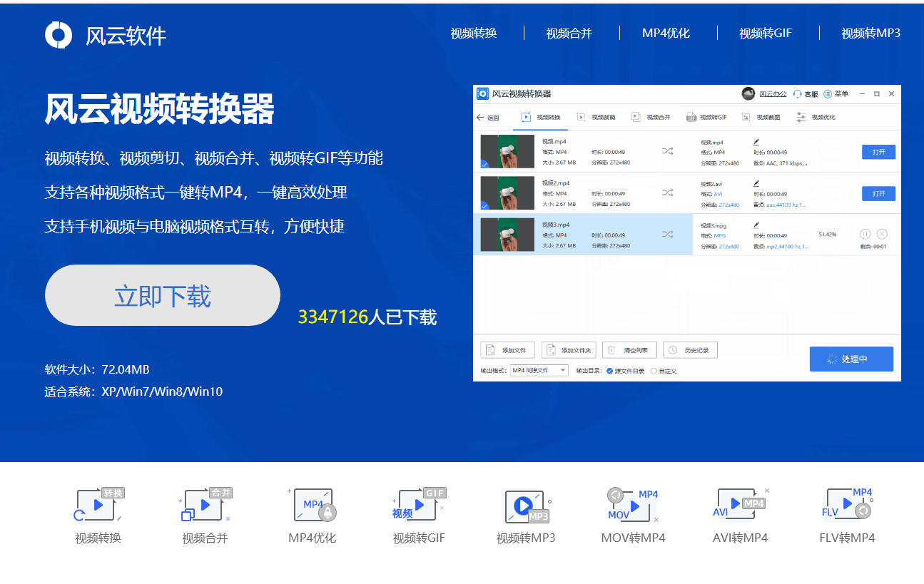This screenshot has height=584, width=924.
Task: Open the FLV转MP4 feature icon
Action: pyautogui.click(x=848, y=505)
